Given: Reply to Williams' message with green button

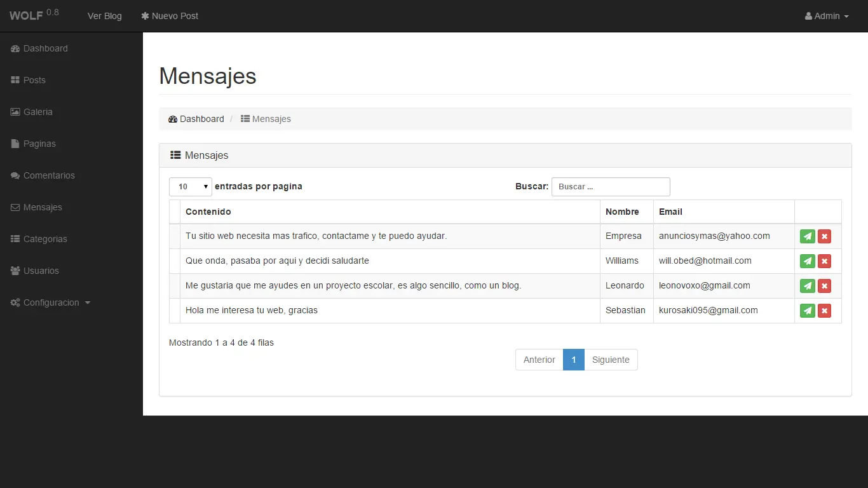Looking at the screenshot, I should tap(808, 261).
